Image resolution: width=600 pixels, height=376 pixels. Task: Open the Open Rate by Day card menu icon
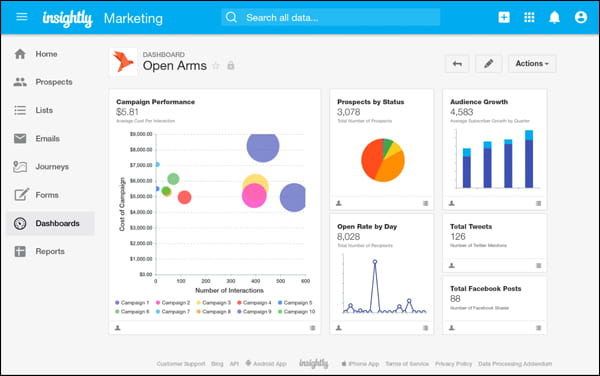426,328
